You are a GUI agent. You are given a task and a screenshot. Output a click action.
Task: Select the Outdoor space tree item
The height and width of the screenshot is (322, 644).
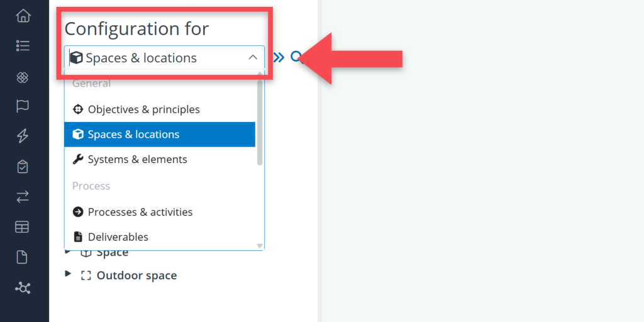(136, 275)
